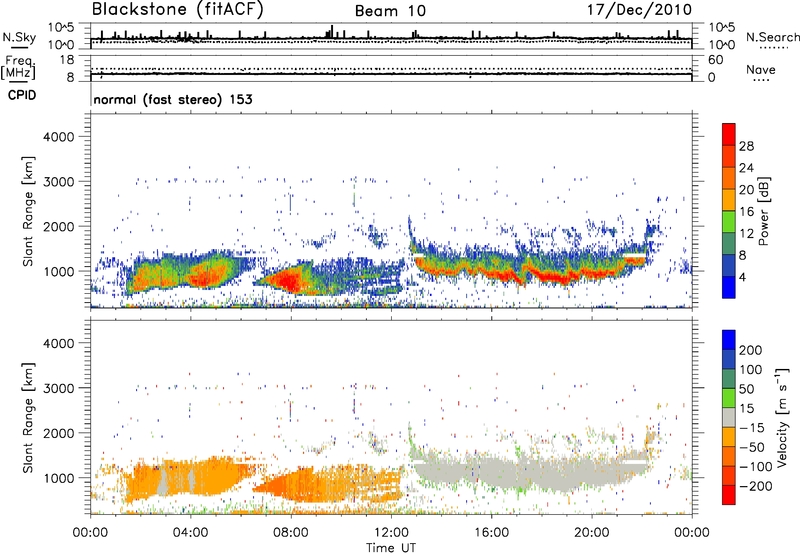Click the '28' tick on Power colorbar
Viewport: 800px width, 554px height.
click(x=746, y=146)
